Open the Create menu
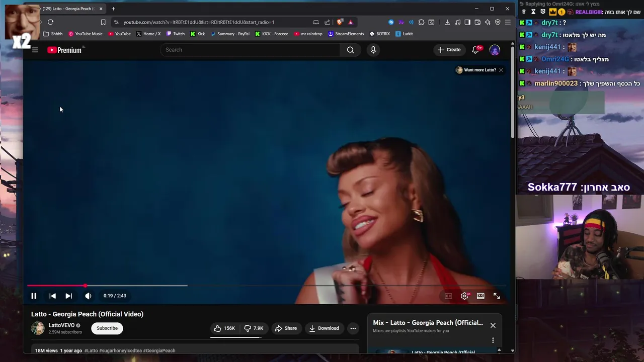 click(x=449, y=50)
